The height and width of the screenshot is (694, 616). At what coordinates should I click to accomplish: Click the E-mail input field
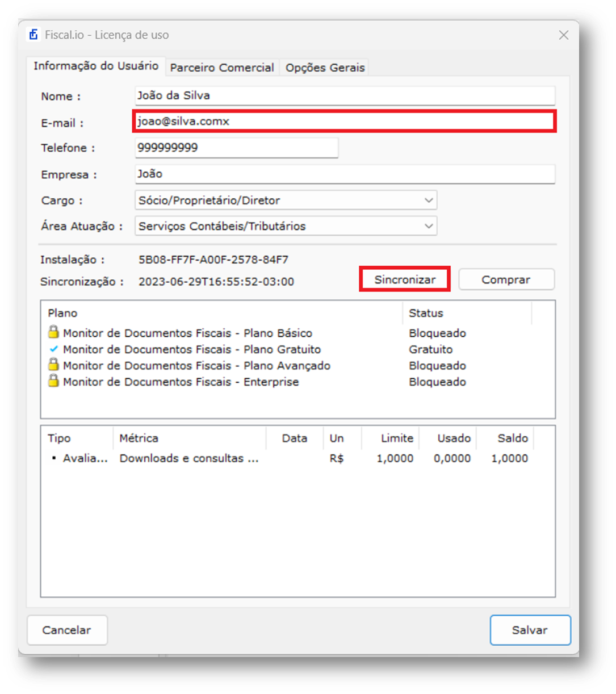pyautogui.click(x=345, y=122)
